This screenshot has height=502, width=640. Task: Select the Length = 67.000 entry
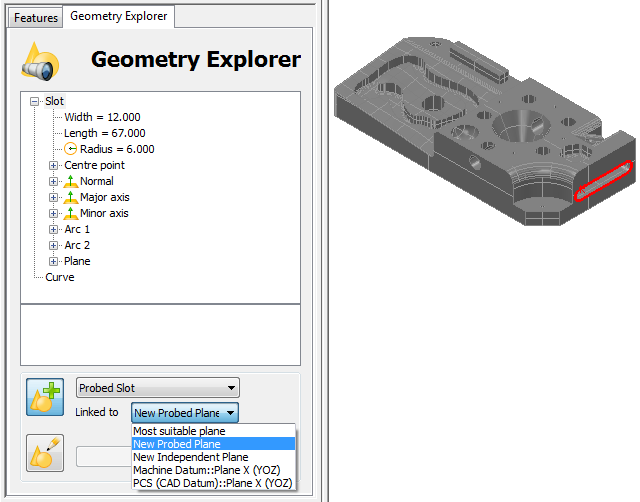pyautogui.click(x=105, y=133)
